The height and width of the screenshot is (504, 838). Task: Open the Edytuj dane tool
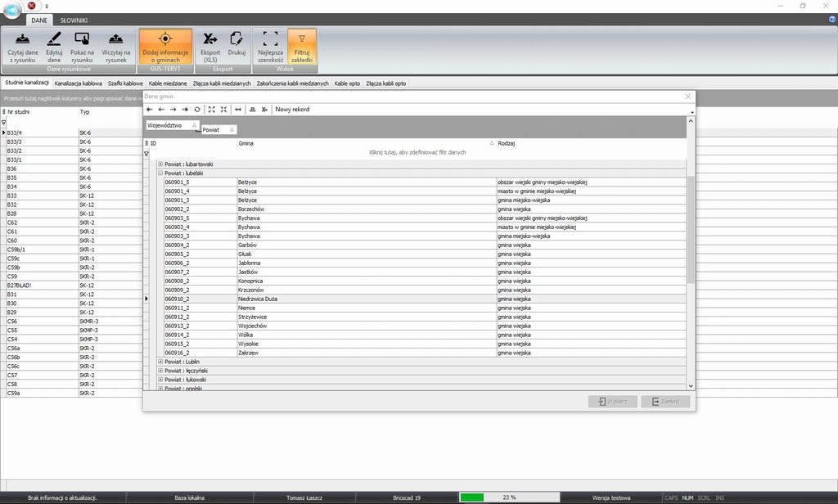click(54, 39)
